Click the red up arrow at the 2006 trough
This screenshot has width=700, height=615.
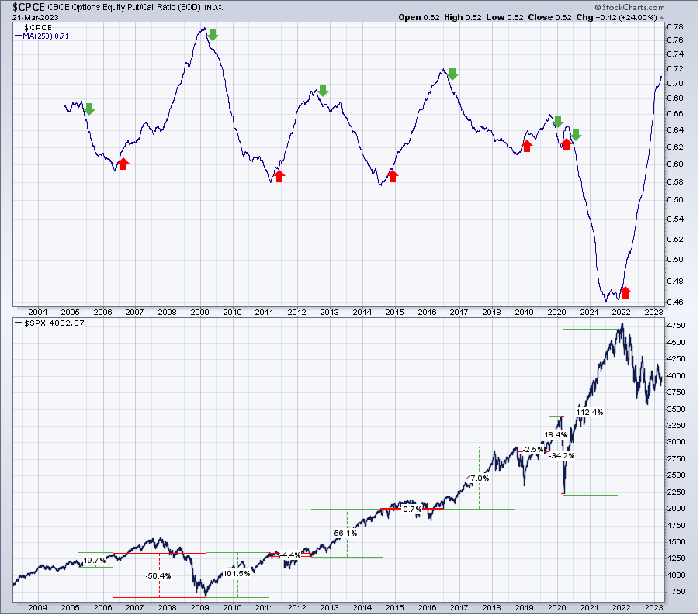tap(123, 164)
